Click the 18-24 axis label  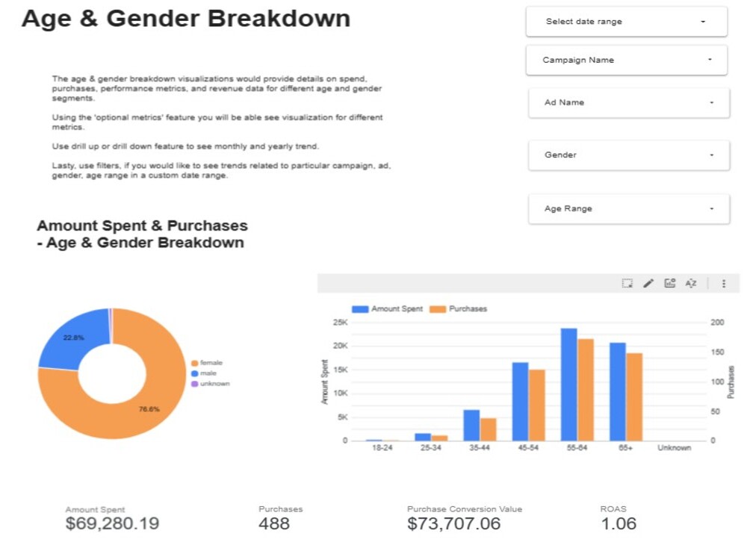(x=382, y=447)
